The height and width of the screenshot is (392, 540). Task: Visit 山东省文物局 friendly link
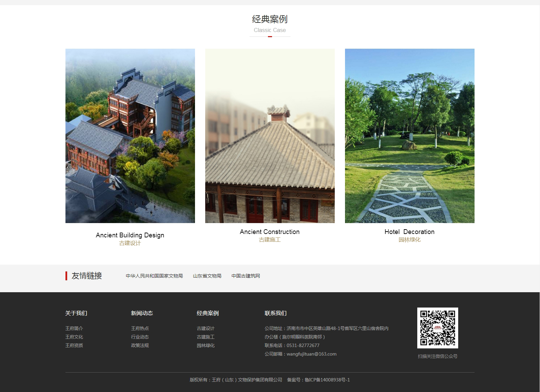coord(207,276)
